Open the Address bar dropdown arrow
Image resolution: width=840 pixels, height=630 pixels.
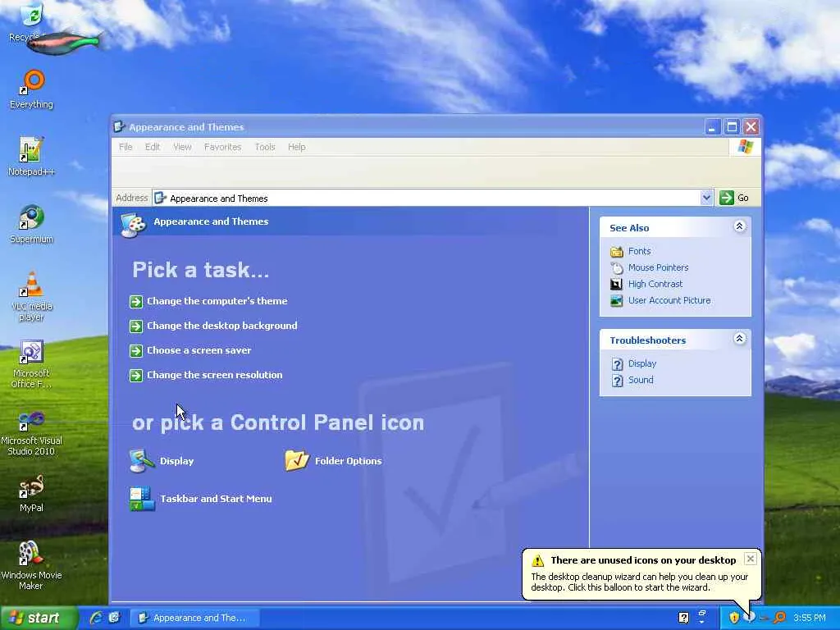(x=706, y=198)
